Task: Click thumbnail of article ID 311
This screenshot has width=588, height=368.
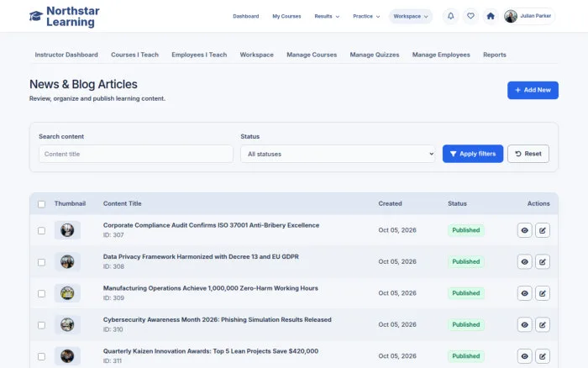Action: coord(67,356)
